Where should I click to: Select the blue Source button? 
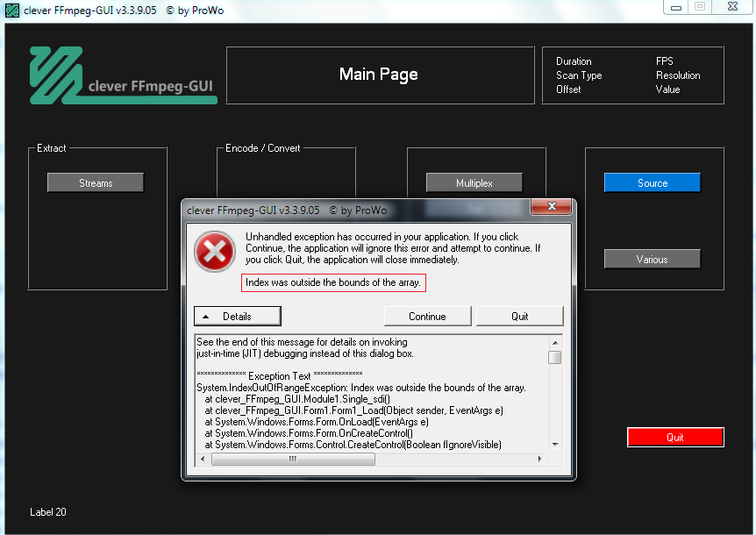652,182
